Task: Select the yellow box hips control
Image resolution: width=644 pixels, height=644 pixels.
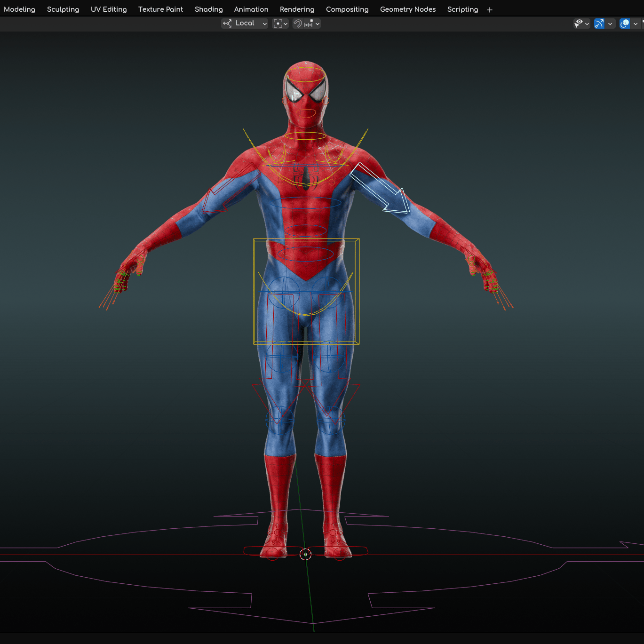Action: (x=306, y=291)
